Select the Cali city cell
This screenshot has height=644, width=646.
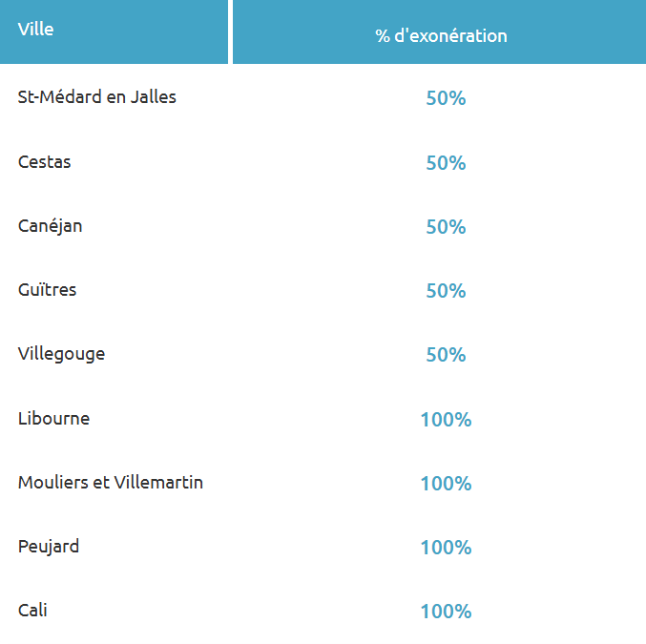click(33, 611)
